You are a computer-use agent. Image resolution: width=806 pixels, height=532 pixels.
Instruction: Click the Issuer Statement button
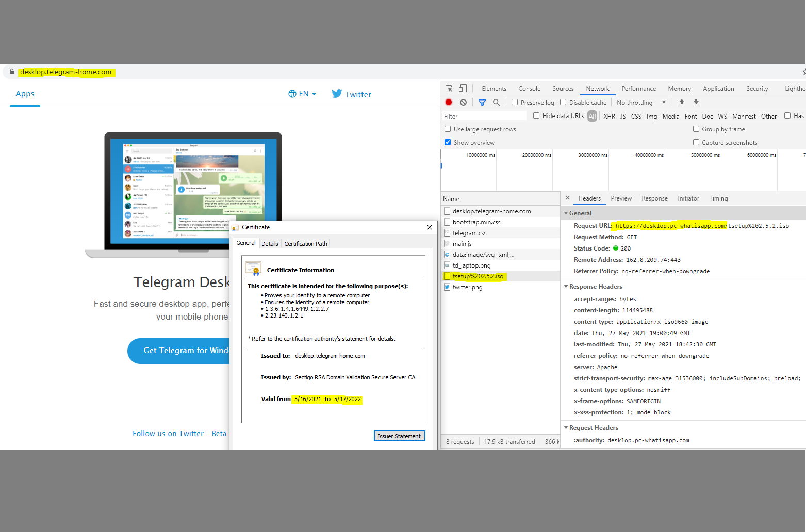point(399,436)
